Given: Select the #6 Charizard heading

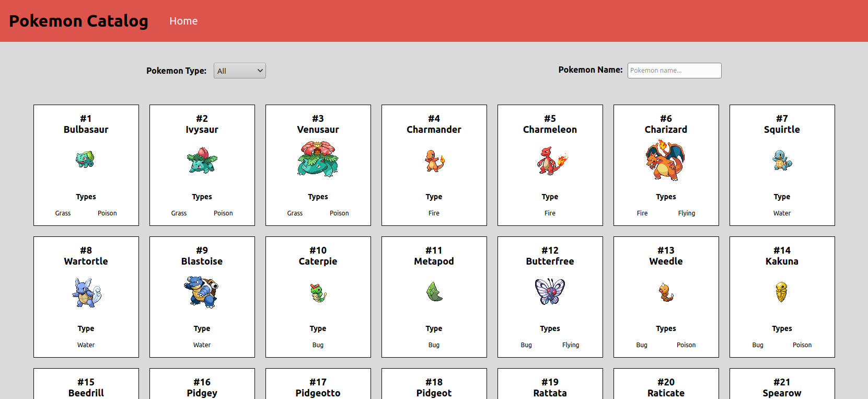Looking at the screenshot, I should pos(666,124).
